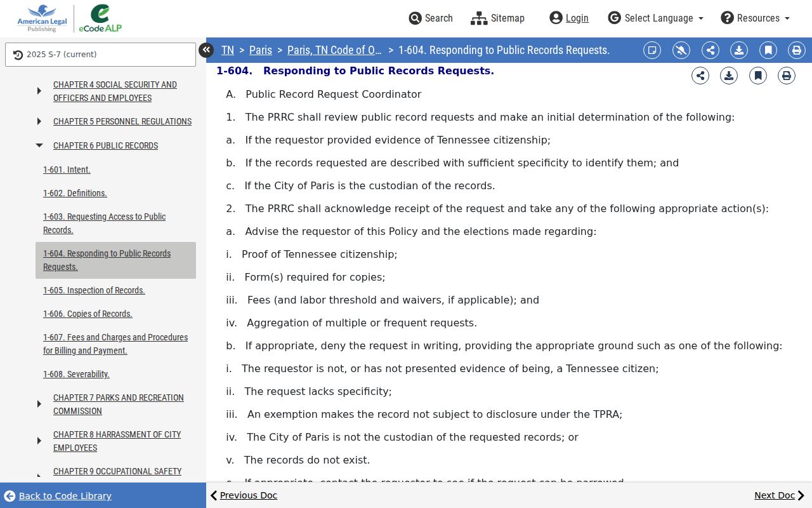Bookmark section 1-604 using the white bookmark icon

point(758,76)
